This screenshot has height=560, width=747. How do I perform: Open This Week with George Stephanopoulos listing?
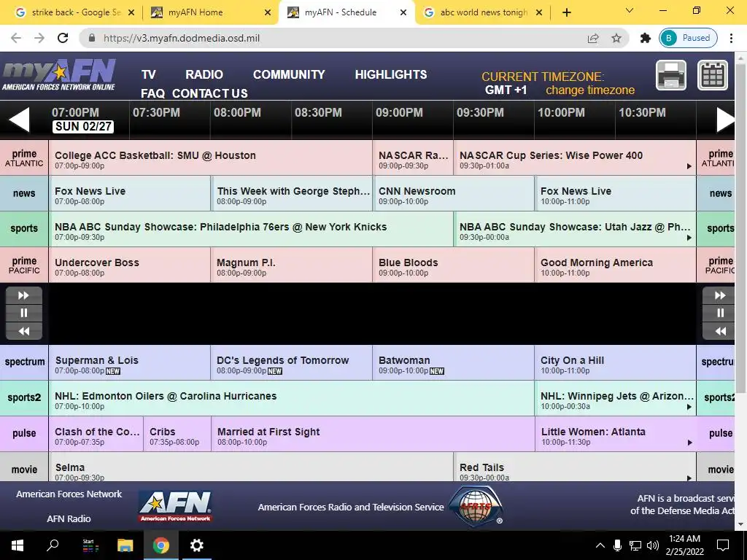pyautogui.click(x=292, y=193)
